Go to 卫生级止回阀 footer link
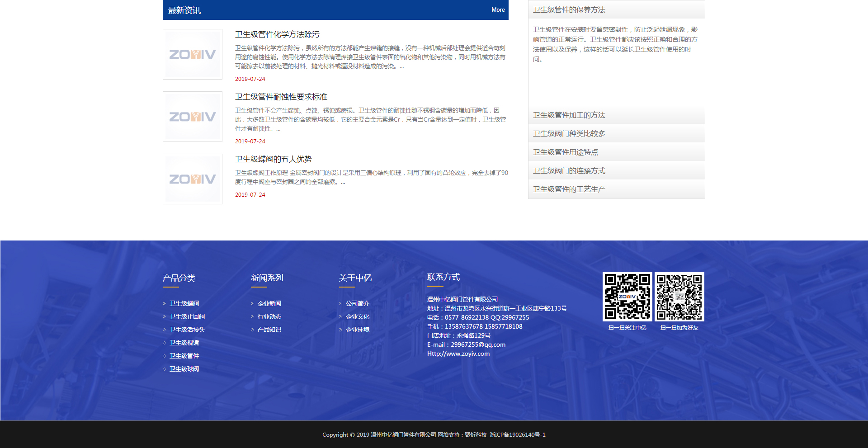The height and width of the screenshot is (448, 868). click(x=187, y=317)
